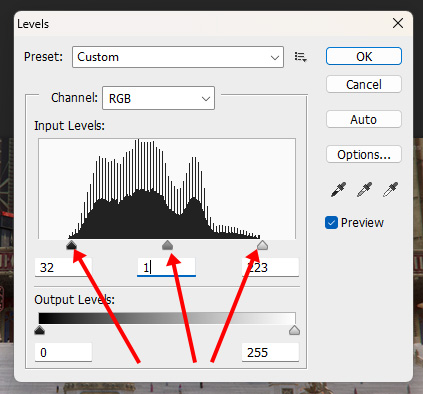The width and height of the screenshot is (423, 394).
Task: Select the white point eyedropper
Action: pyautogui.click(x=390, y=189)
